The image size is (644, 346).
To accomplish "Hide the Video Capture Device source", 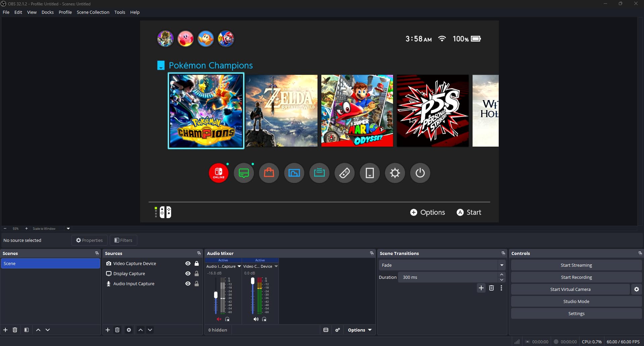I will pyautogui.click(x=188, y=263).
